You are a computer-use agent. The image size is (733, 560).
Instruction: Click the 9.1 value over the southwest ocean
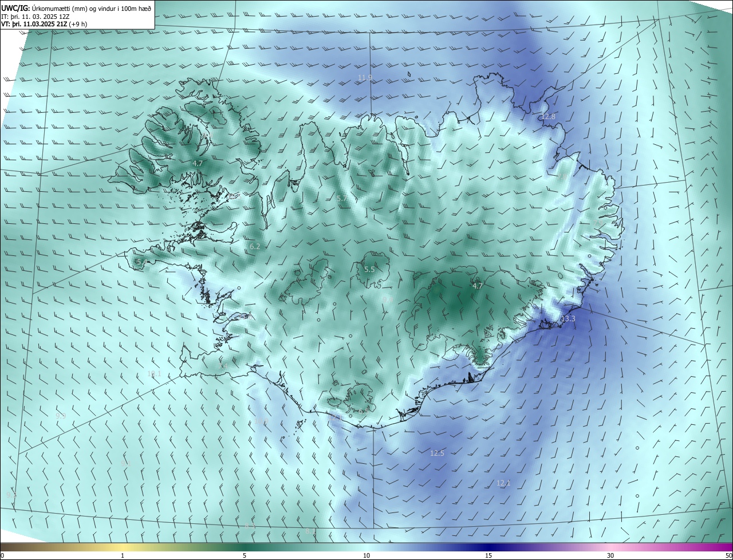click(126, 463)
